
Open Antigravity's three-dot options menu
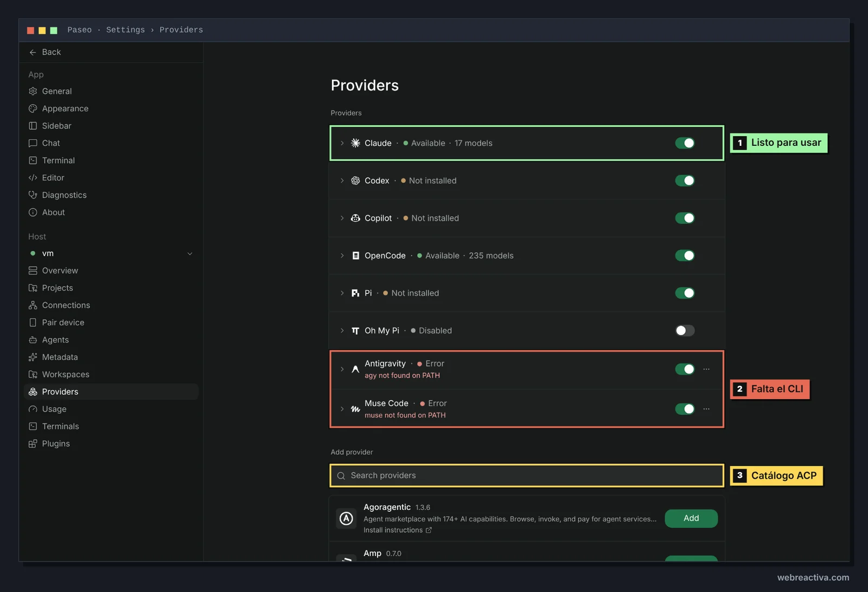click(x=706, y=369)
